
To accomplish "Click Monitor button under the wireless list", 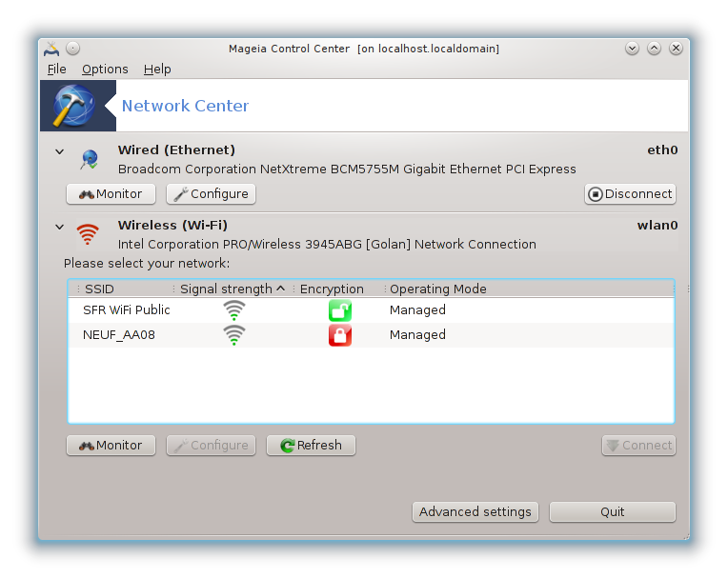I will point(111,446).
